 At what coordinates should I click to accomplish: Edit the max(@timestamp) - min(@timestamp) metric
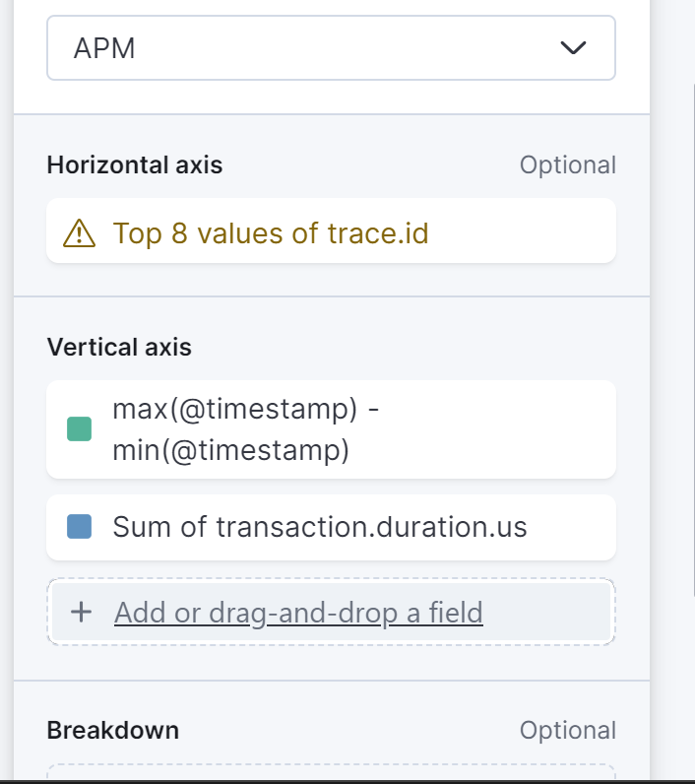click(246, 429)
